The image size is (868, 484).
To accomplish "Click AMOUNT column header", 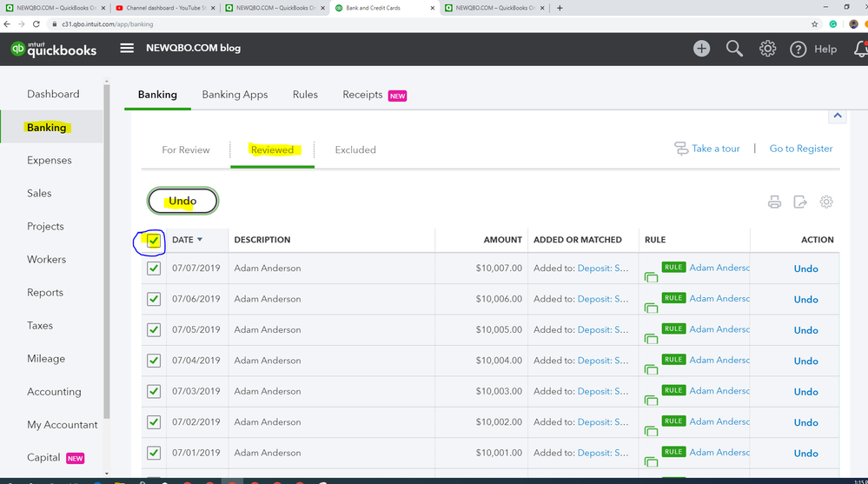I will (x=503, y=240).
